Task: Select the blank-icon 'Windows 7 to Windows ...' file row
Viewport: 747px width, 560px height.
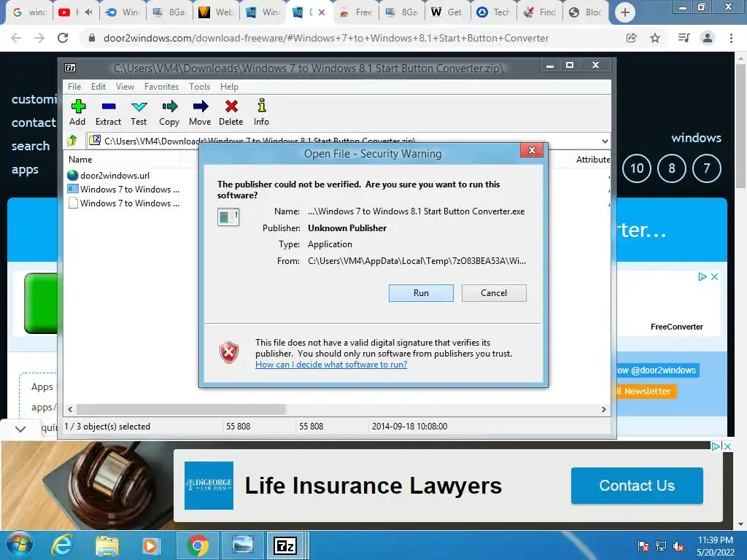Action: pos(124,203)
